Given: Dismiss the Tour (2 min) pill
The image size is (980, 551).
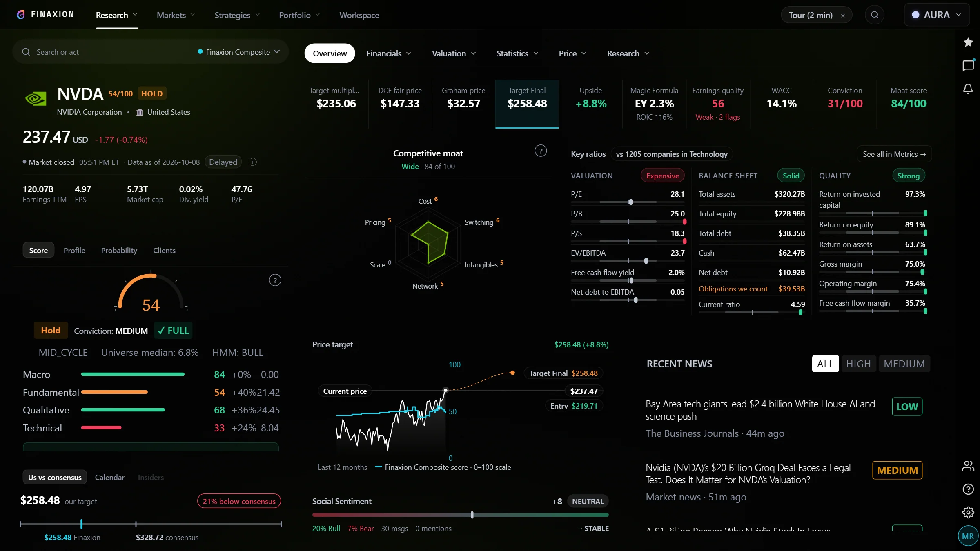Looking at the screenshot, I should (x=843, y=16).
